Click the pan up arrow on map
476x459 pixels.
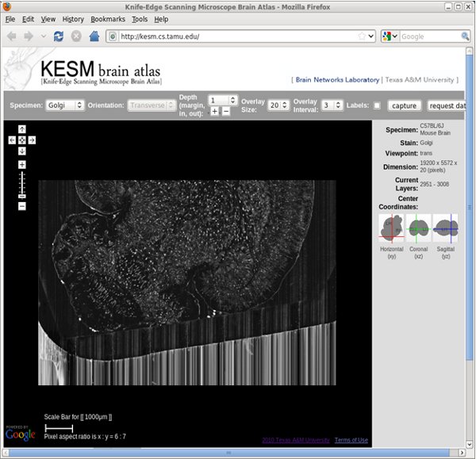(22, 129)
